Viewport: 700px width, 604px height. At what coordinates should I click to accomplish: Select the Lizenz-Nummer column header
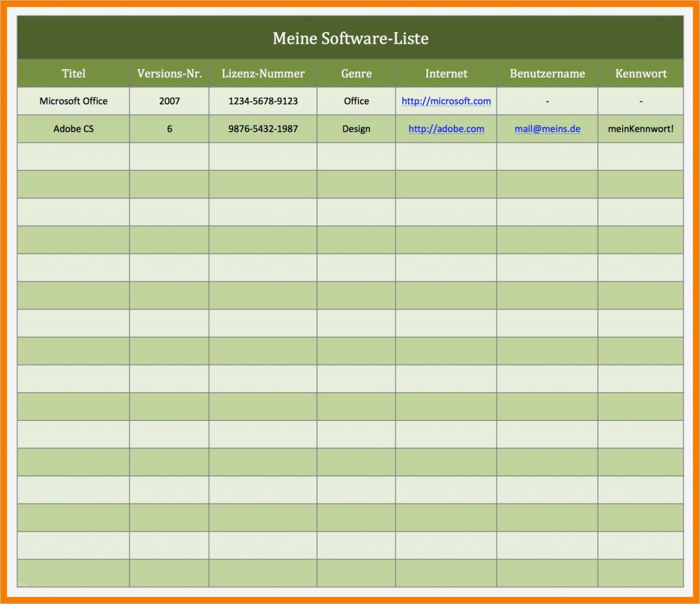click(262, 73)
